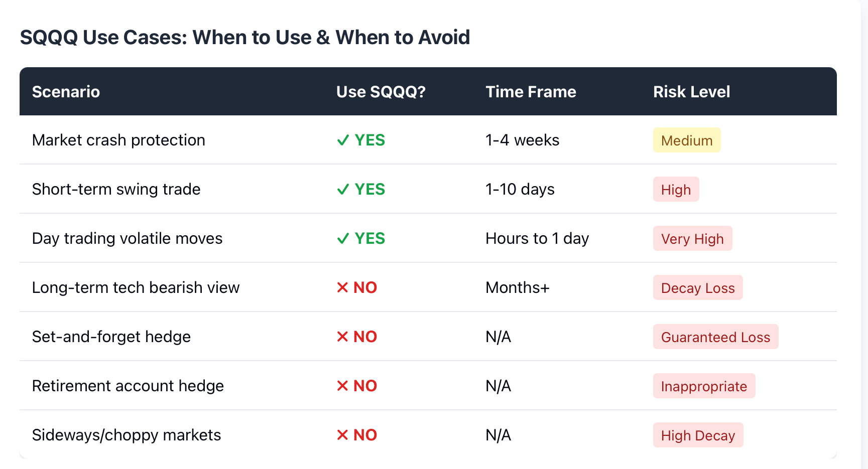Click the High Decay badge
This screenshot has height=469, width=868.
698,435
